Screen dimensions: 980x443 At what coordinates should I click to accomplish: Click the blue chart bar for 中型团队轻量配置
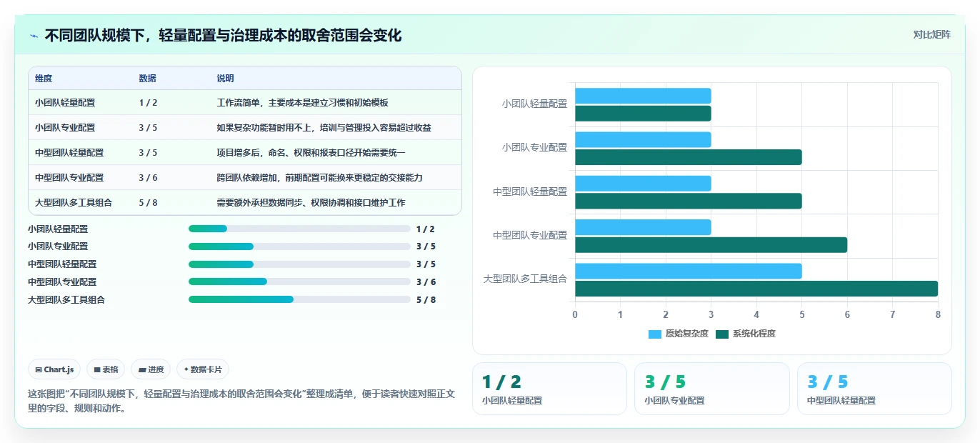[x=643, y=184]
